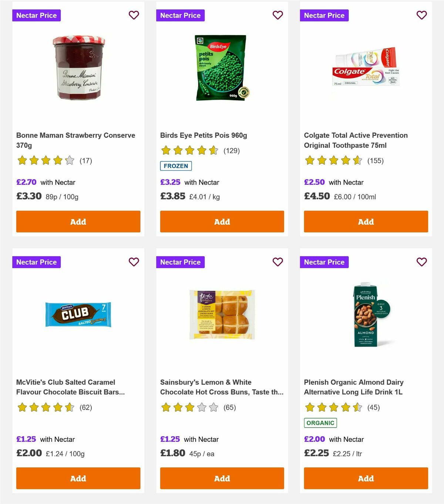
Task: Click the Nectar Price badge on the toothpaste
Action: 324,15
